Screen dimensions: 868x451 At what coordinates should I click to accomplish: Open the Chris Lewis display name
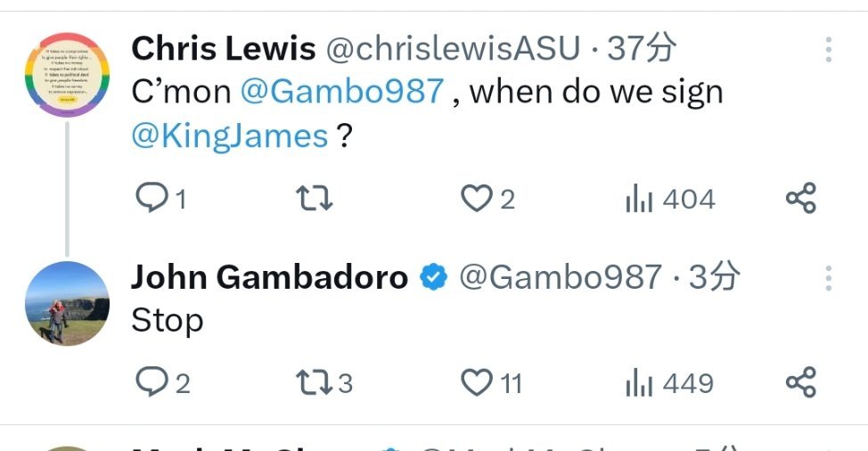coord(224,48)
